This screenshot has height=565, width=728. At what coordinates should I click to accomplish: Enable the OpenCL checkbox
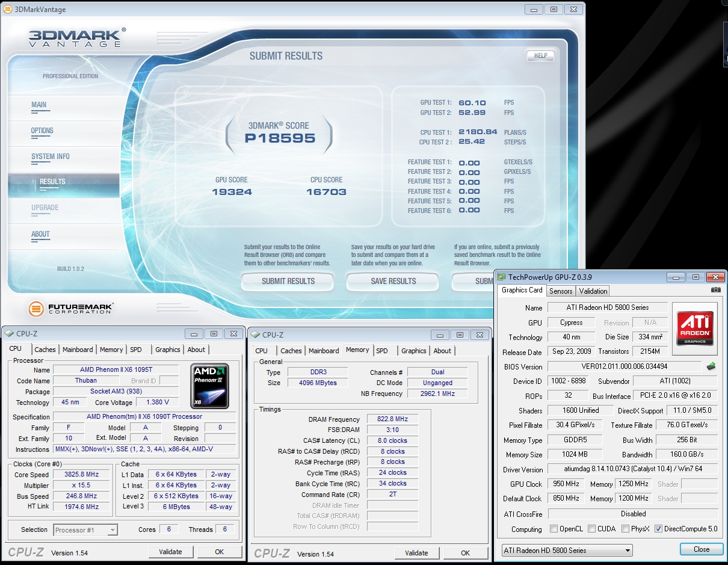[x=554, y=529]
